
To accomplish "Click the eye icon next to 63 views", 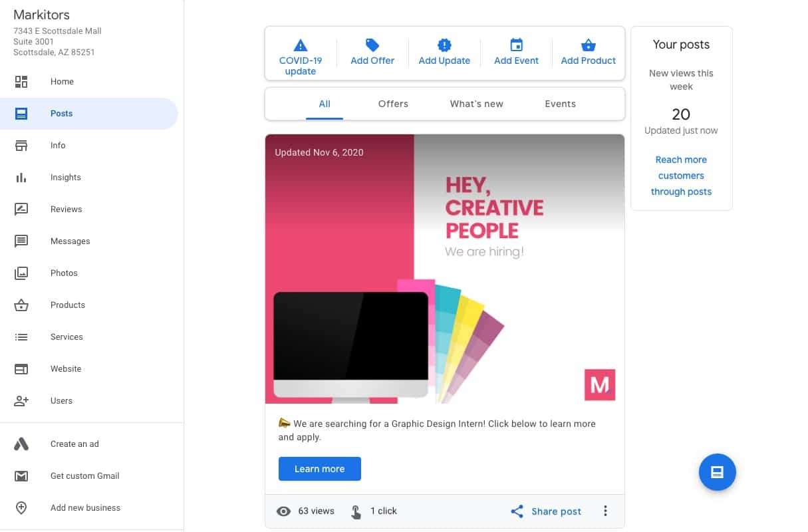I will [x=284, y=511].
